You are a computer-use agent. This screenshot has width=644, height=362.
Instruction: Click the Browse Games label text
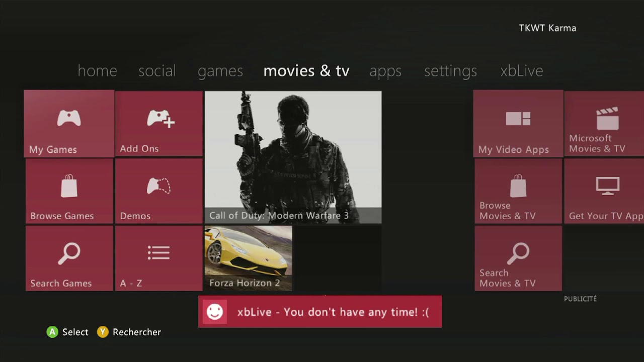(62, 216)
